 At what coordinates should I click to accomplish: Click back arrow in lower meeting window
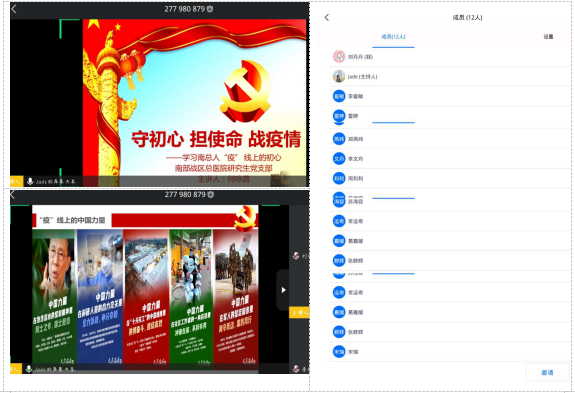tap(12, 195)
